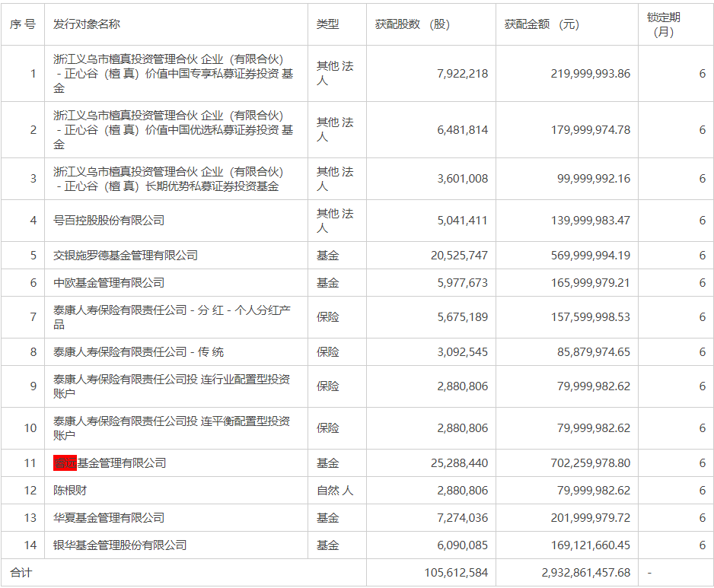The image size is (714, 588).
Task: Click amount 201,999,979.72
Action: (x=591, y=518)
